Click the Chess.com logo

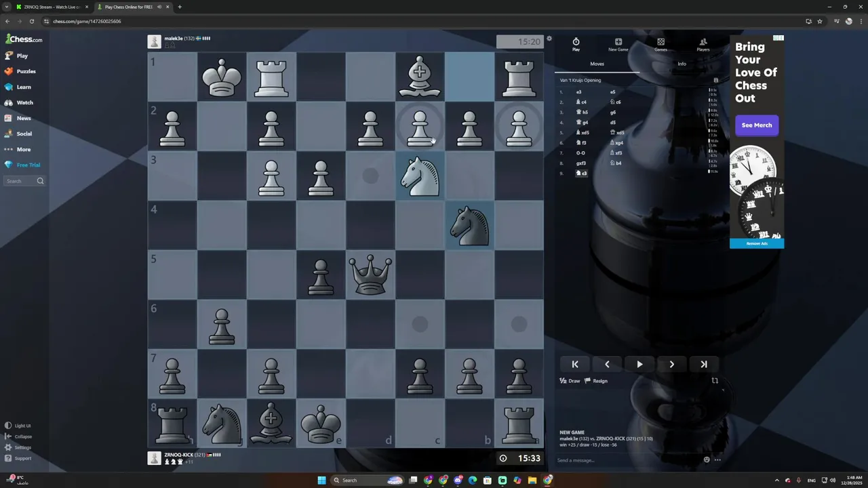(24, 39)
